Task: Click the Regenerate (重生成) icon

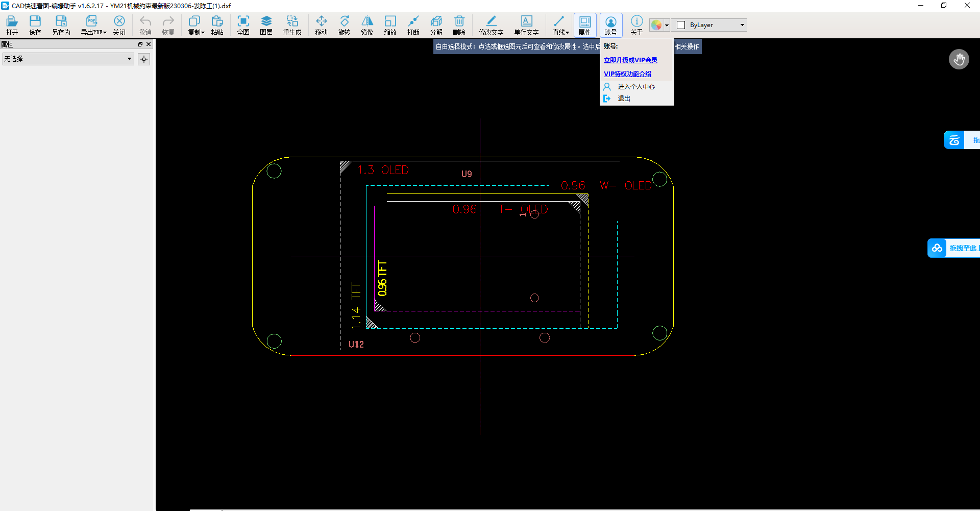Action: pyautogui.click(x=292, y=25)
